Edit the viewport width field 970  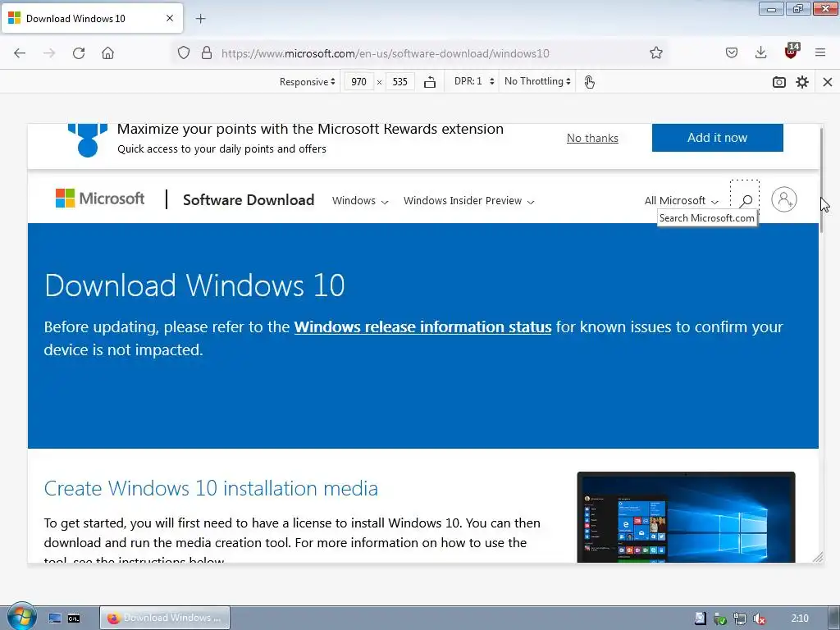click(x=358, y=81)
